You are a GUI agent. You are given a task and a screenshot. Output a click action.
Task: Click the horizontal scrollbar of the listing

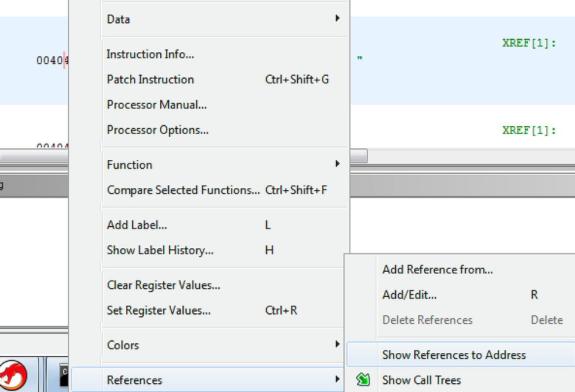[358, 156]
